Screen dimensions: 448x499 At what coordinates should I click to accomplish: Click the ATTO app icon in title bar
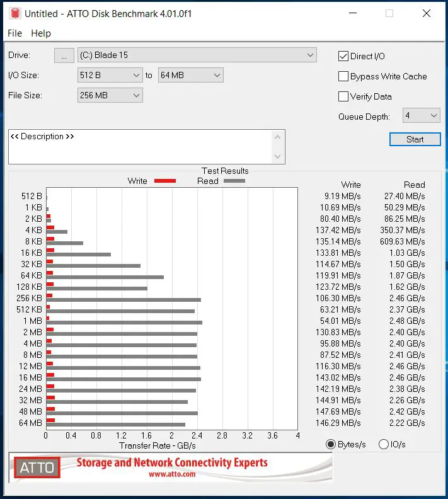click(15, 13)
